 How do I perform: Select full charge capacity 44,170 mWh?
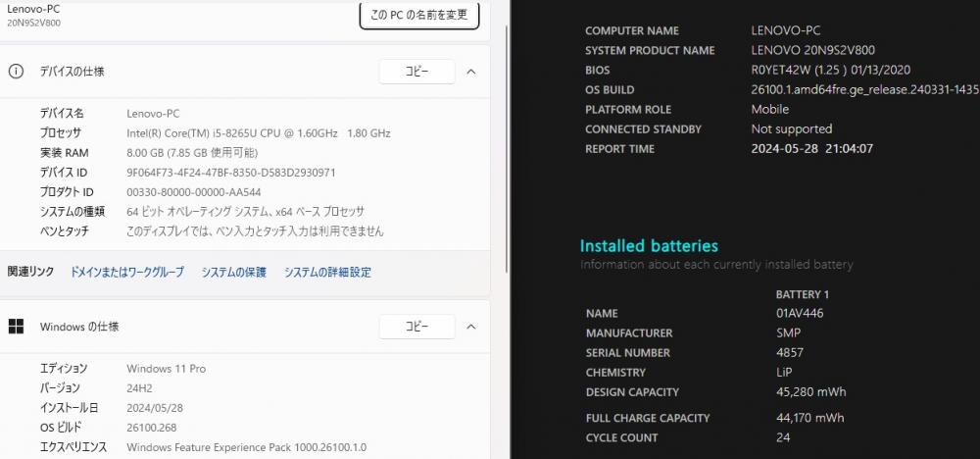coord(809,418)
